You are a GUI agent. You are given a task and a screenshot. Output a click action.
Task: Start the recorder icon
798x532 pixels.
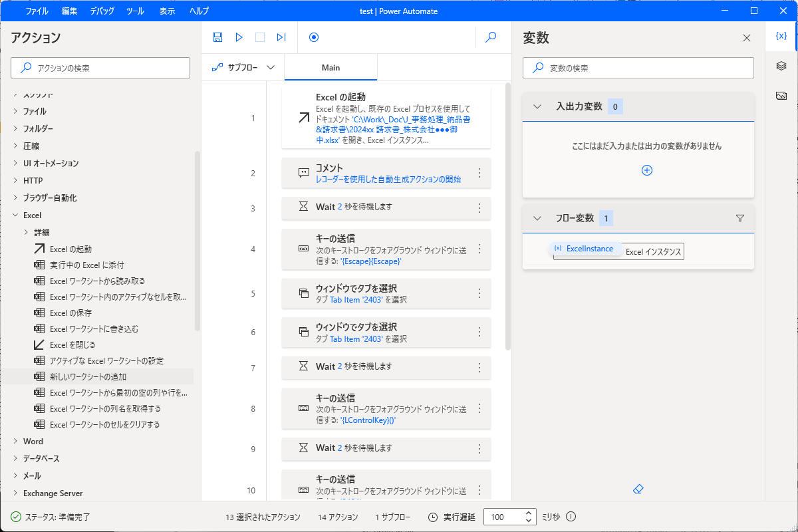tap(314, 37)
